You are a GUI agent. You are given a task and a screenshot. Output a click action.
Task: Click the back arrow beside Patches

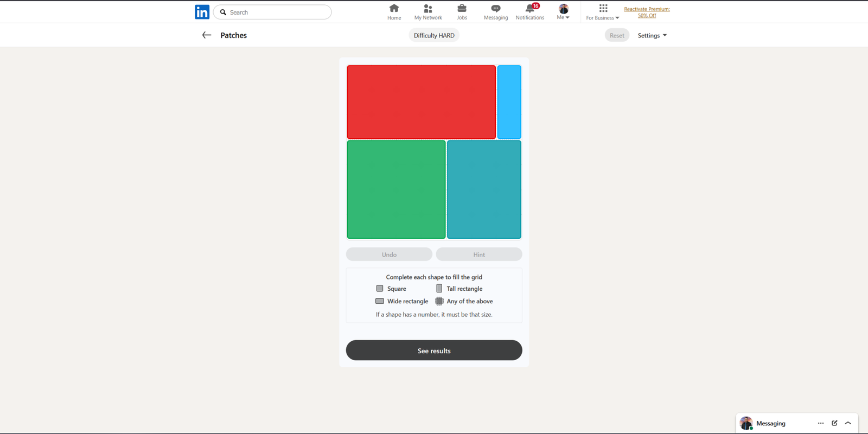pos(206,35)
